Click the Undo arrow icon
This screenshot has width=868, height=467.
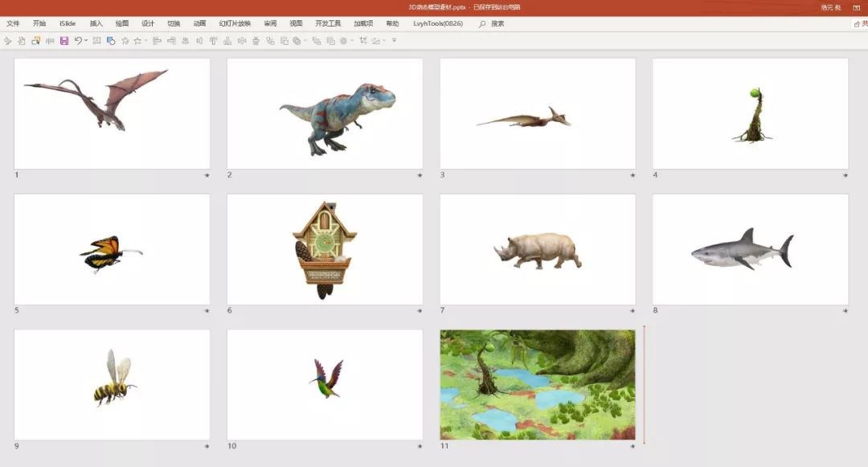pos(78,40)
